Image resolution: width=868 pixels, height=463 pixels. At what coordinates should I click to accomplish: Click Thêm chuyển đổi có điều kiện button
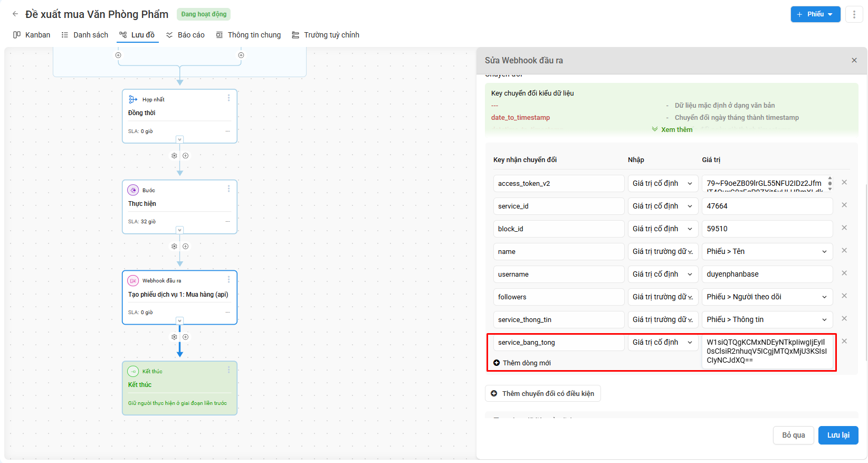click(542, 393)
